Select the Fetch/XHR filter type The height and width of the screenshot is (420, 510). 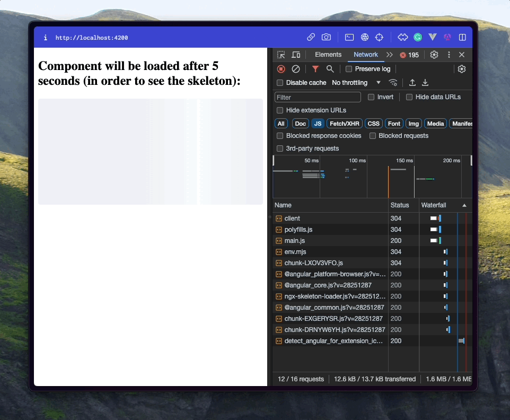pos(345,124)
